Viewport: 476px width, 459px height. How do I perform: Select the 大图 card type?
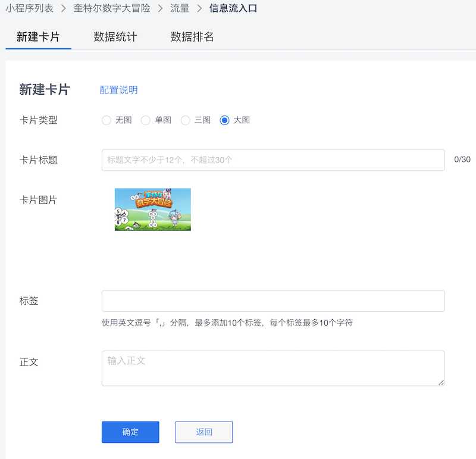click(x=225, y=120)
